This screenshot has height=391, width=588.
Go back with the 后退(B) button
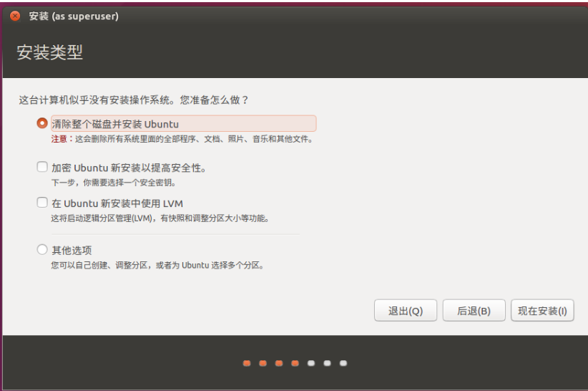click(474, 310)
